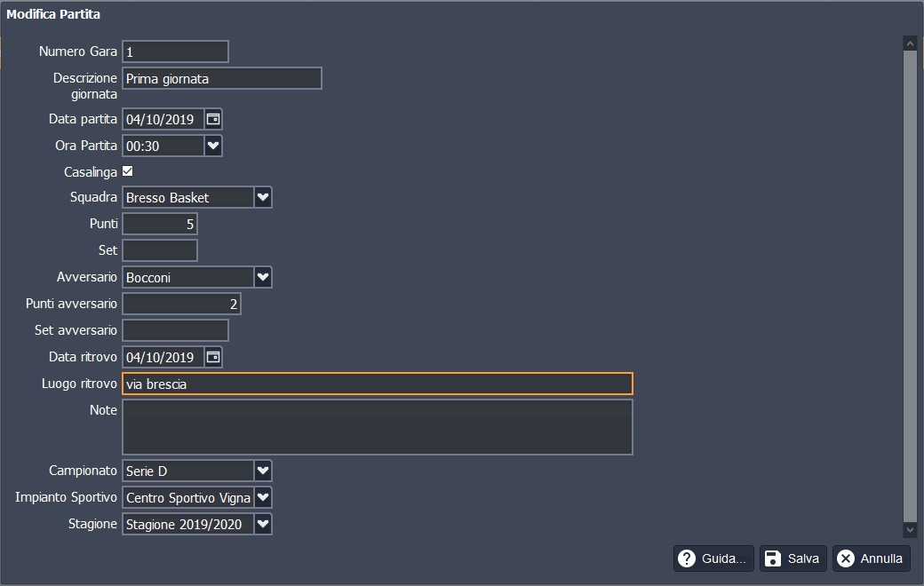
Task: Click the empty Set field
Action: pyautogui.click(x=160, y=250)
